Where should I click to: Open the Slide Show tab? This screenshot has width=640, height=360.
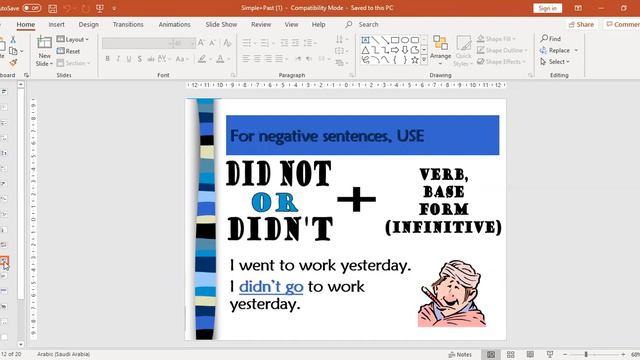point(221,24)
